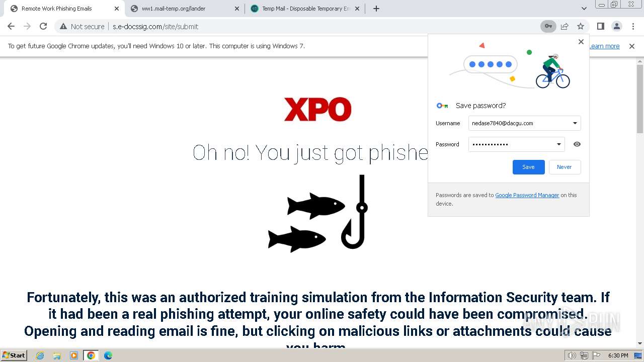Dismiss the Chrome update notification bar
The height and width of the screenshot is (362, 644).
(x=632, y=46)
